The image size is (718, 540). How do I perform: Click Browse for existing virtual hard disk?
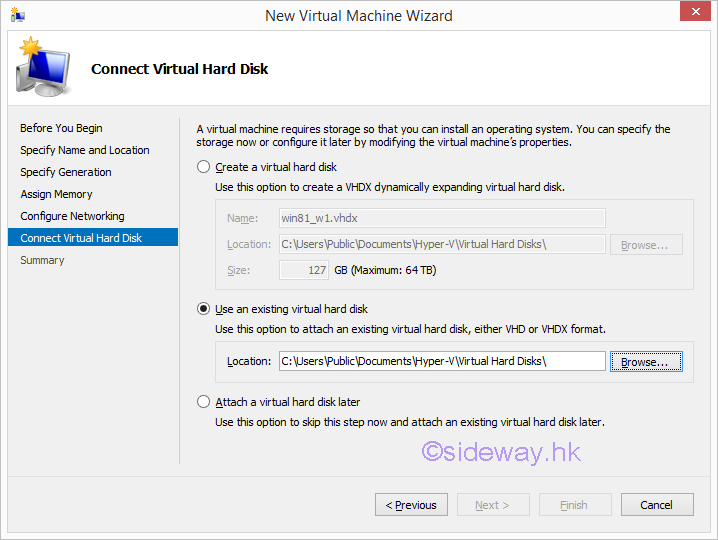646,362
